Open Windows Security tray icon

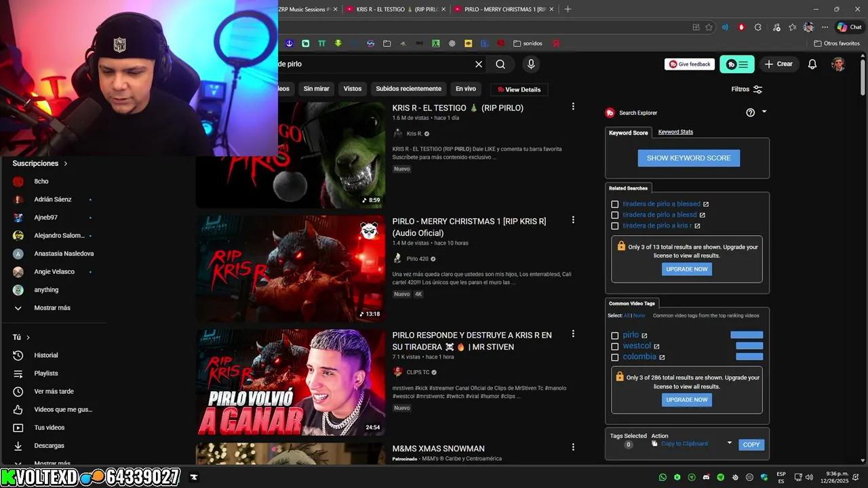click(764, 477)
